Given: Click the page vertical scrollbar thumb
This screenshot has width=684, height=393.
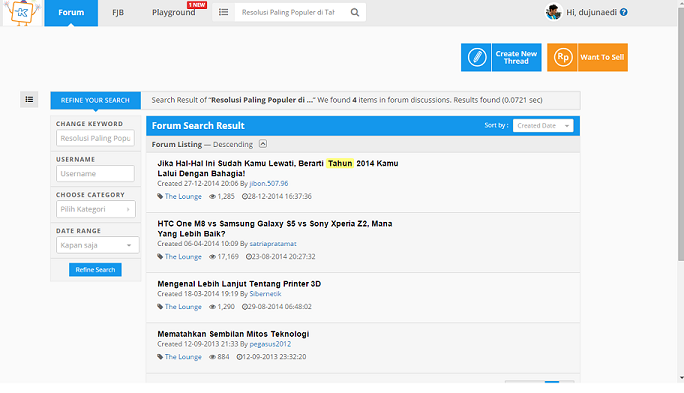Looking at the screenshot, I should click(x=681, y=133).
